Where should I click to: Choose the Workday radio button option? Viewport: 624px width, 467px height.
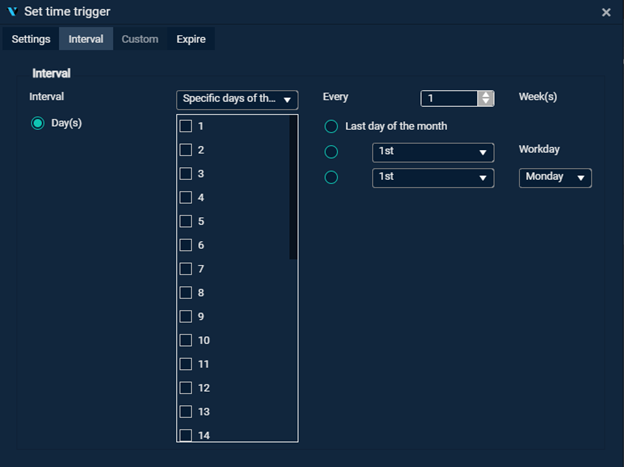(332, 152)
